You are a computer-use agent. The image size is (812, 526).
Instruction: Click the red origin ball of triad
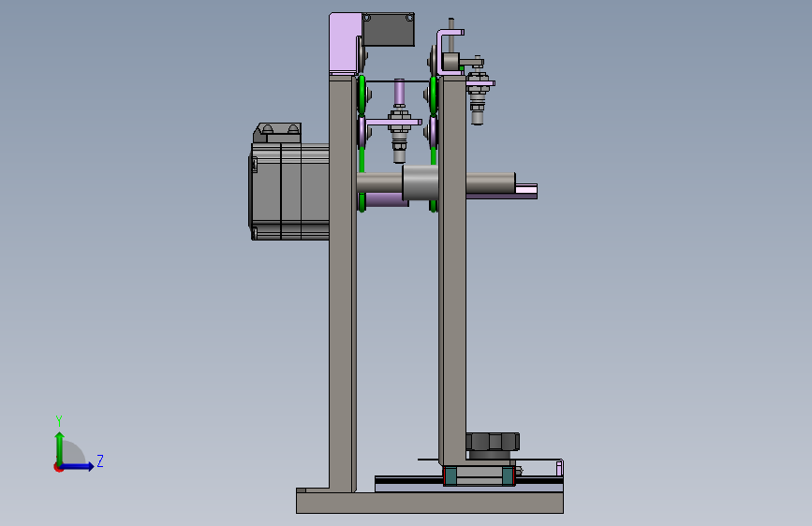pos(58,467)
